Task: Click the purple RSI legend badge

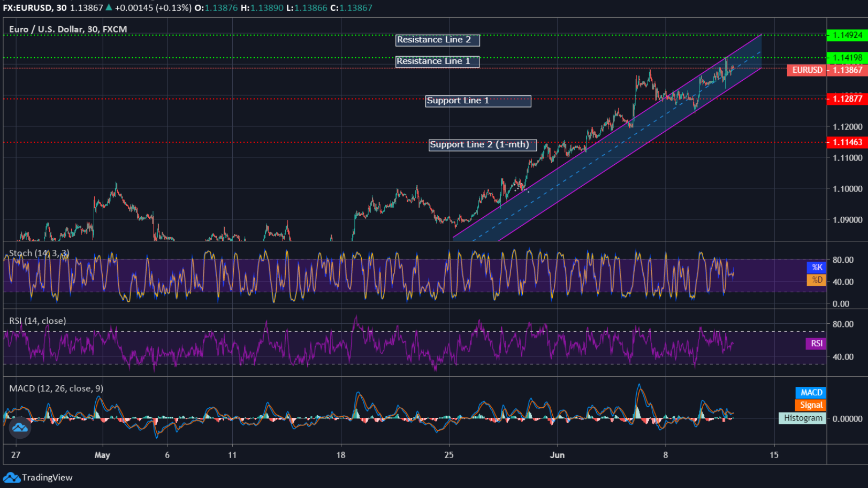Action: click(815, 344)
